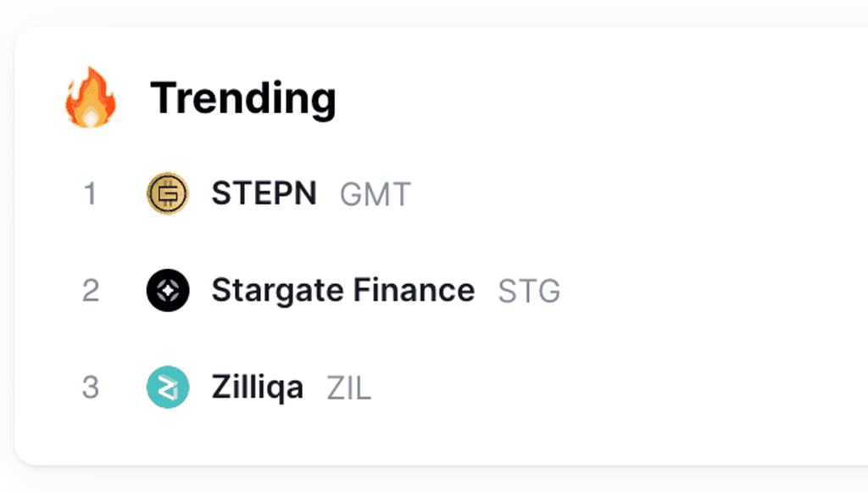
Task: Click the STG ticker symbol
Action: (x=529, y=292)
